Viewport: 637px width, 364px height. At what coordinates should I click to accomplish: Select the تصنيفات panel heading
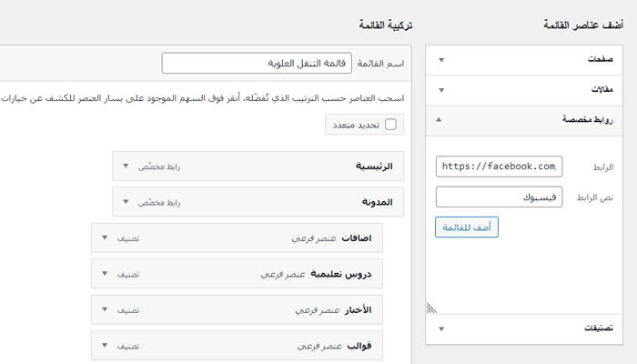pyautogui.click(x=599, y=328)
